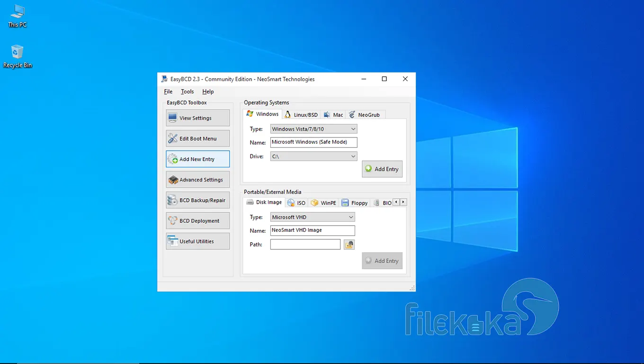Click the EasyBCD title bar app icon
The image size is (644, 364).
pyautogui.click(x=164, y=79)
